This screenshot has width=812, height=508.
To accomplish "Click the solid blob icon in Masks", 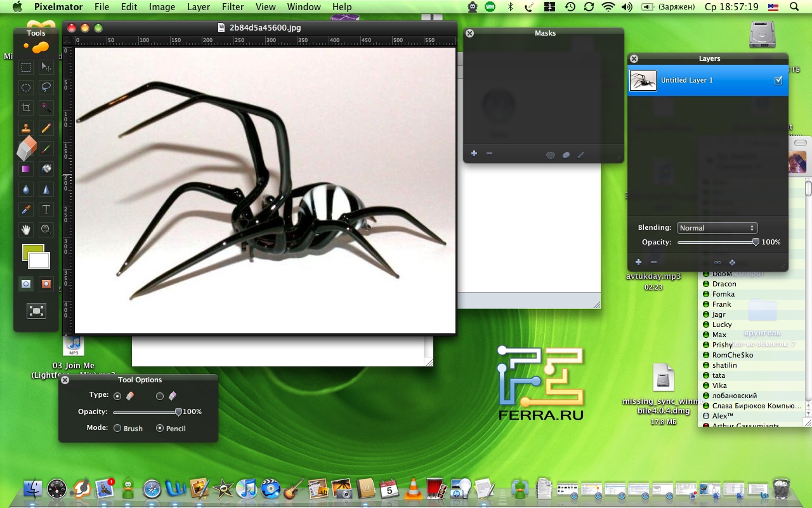I will (566, 154).
